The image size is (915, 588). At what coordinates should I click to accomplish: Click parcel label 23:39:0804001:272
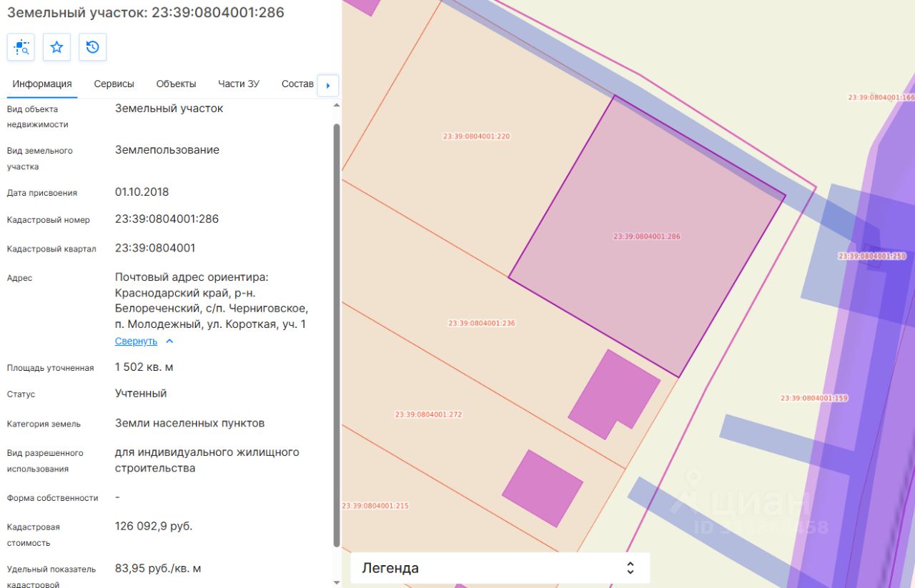point(428,414)
